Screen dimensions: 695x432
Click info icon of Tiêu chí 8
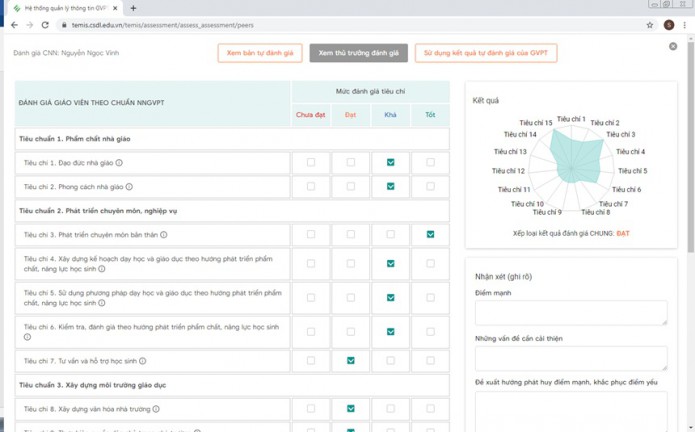(156, 409)
